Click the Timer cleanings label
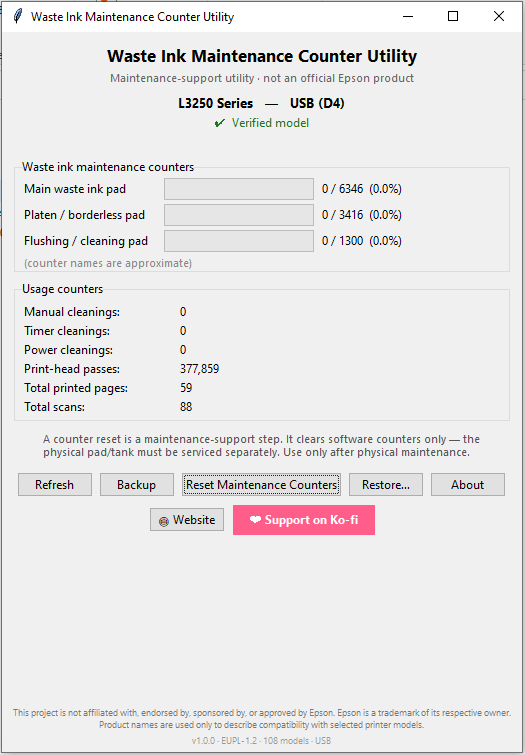 point(67,331)
